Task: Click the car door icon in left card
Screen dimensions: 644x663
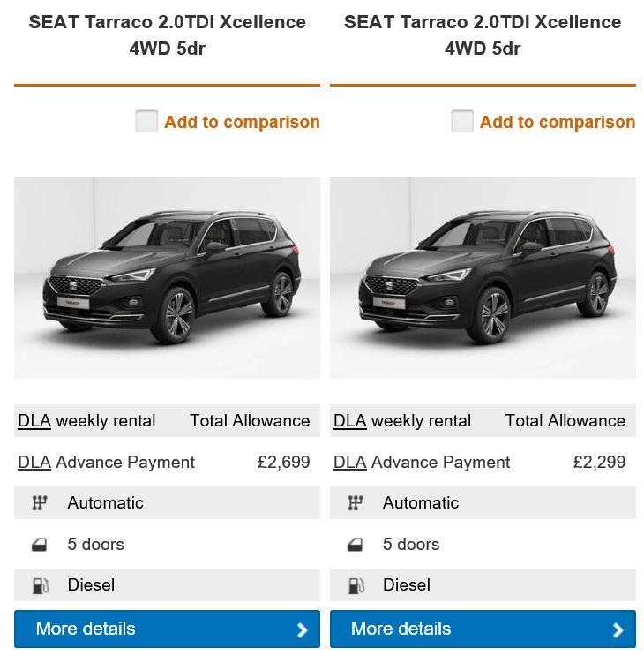Action: point(39,545)
